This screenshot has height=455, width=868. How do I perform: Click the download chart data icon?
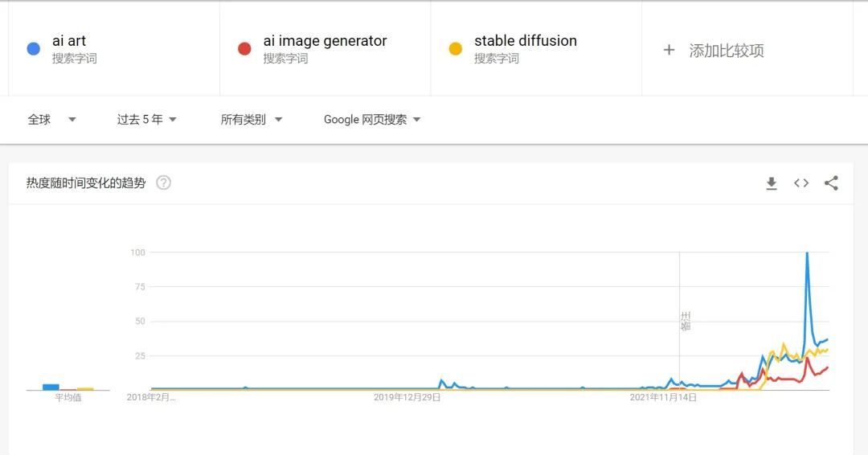pos(772,183)
